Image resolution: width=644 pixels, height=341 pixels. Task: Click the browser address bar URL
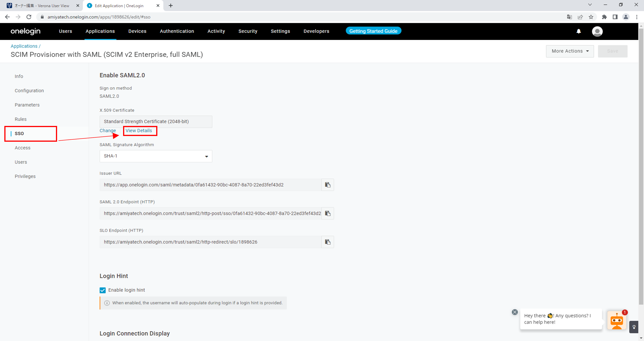(x=99, y=17)
